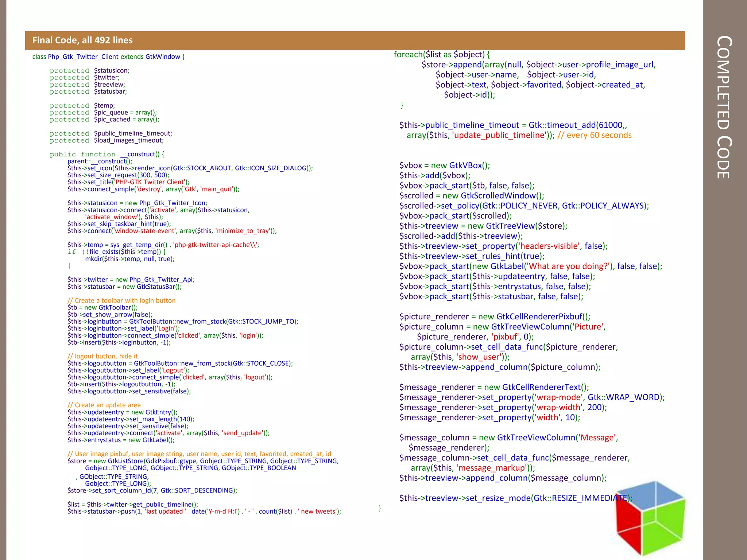Viewport: 747px width, 560px height.
Task: Click the '$vbox = new GtkVBox();' line
Action: [445, 165]
